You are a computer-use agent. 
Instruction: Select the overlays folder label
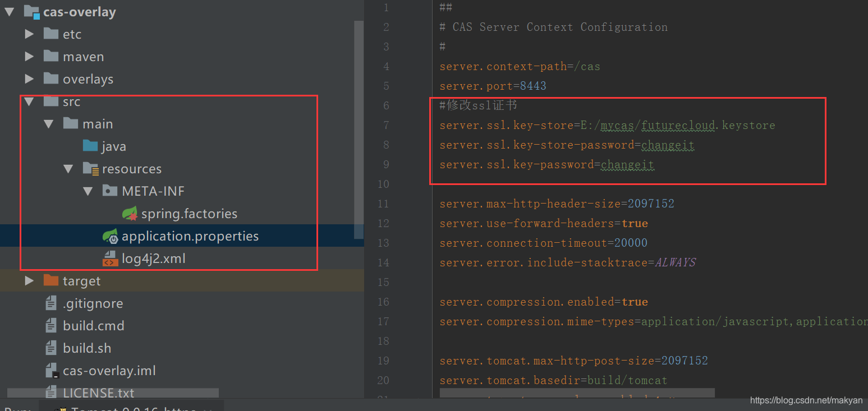(88, 79)
